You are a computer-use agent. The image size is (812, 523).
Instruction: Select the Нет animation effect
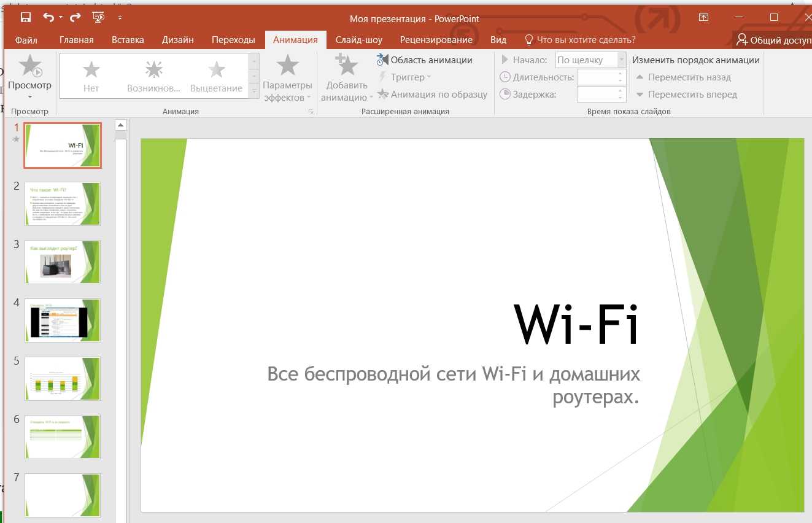point(91,76)
